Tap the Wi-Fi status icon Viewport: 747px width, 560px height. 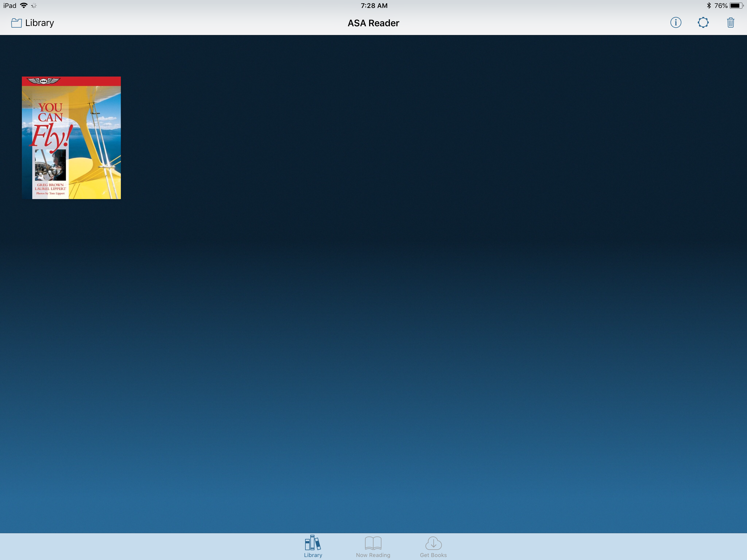24,5
